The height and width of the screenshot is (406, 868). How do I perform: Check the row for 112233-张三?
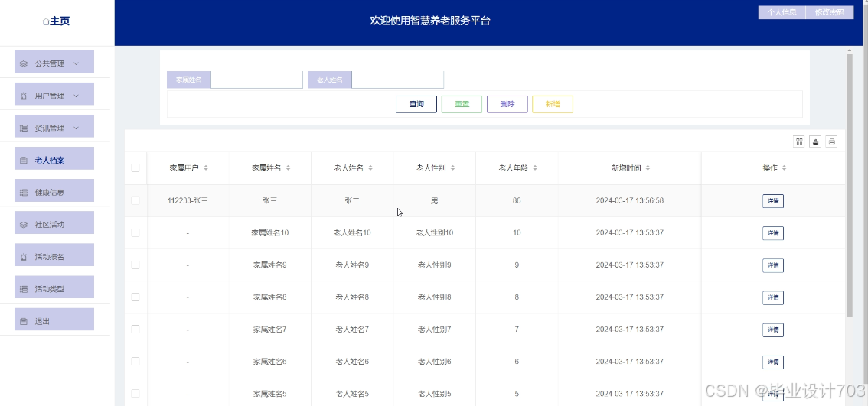(135, 201)
